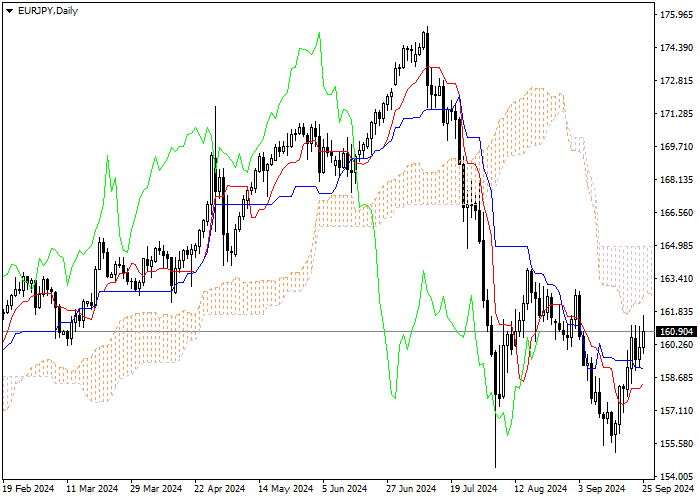Viewport: 700px width, 500px height.
Task: Click the 155.580 price axis label
Action: point(676,444)
